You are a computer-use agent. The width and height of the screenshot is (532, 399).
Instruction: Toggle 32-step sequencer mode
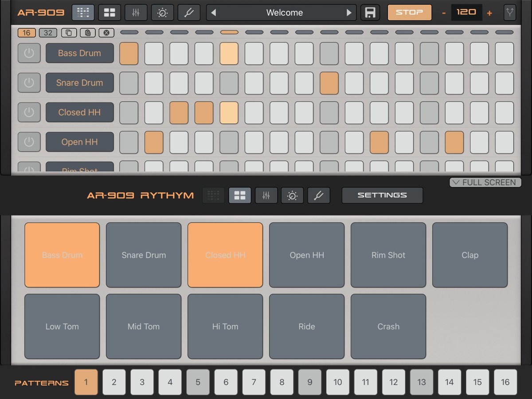[47, 32]
